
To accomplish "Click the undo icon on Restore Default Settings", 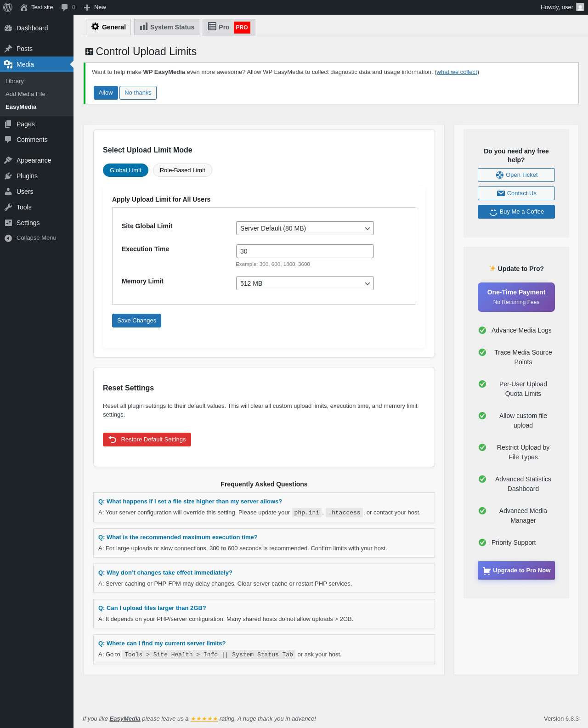I will point(113,440).
